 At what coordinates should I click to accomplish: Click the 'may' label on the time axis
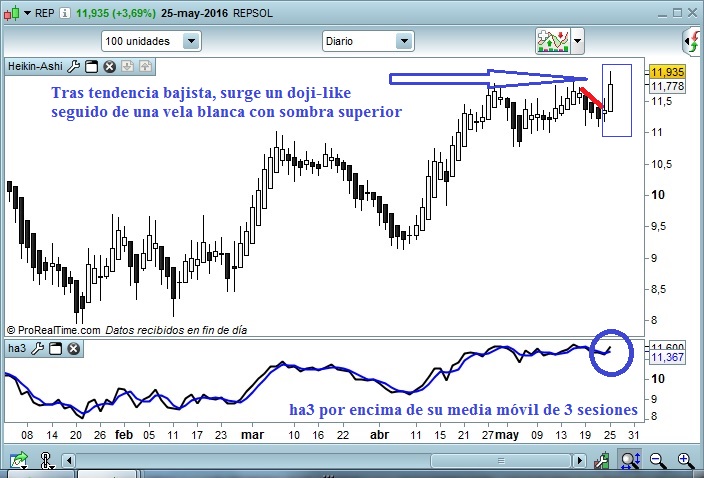pyautogui.click(x=507, y=434)
